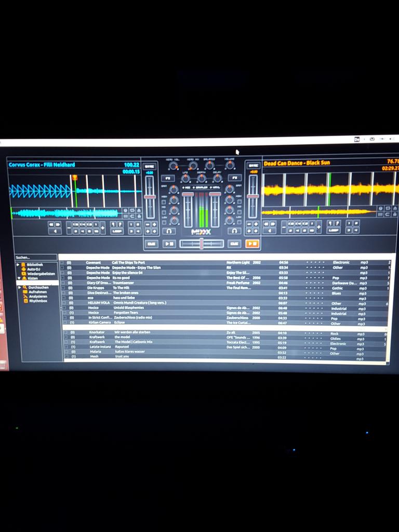Toggle left deck repeat icon
399x532 pixels.
point(132,210)
